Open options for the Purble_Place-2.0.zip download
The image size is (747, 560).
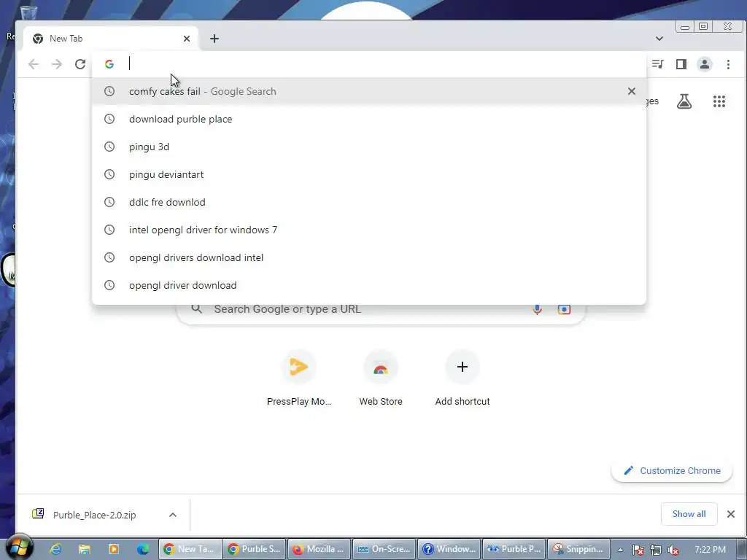point(173,515)
